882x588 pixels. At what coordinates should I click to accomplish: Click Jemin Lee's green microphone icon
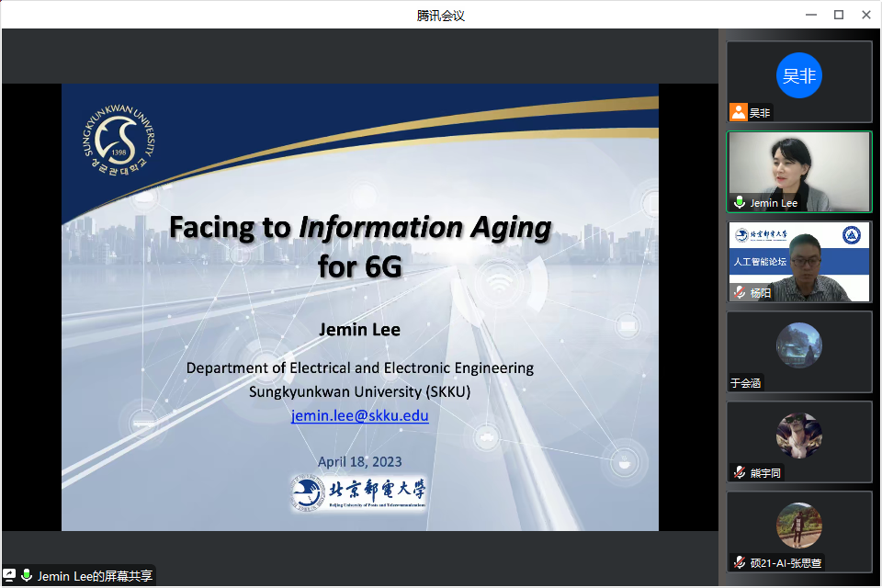pos(740,202)
